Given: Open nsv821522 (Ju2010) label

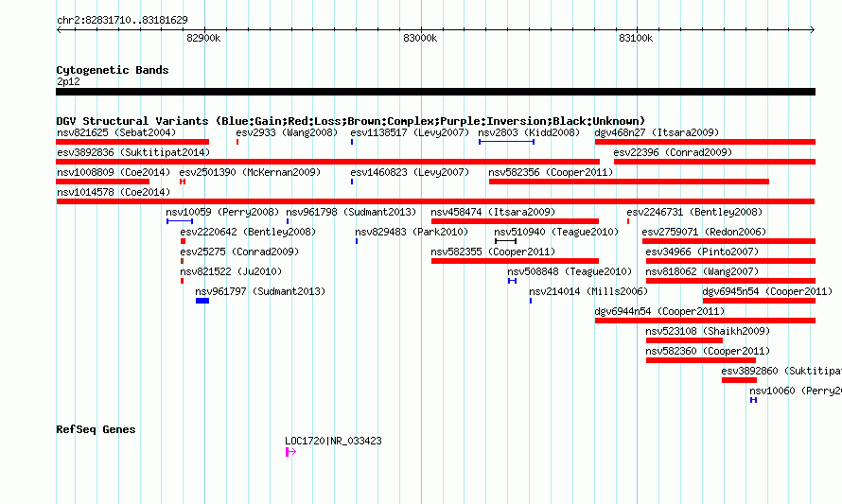Looking at the screenshot, I should coord(231,271).
